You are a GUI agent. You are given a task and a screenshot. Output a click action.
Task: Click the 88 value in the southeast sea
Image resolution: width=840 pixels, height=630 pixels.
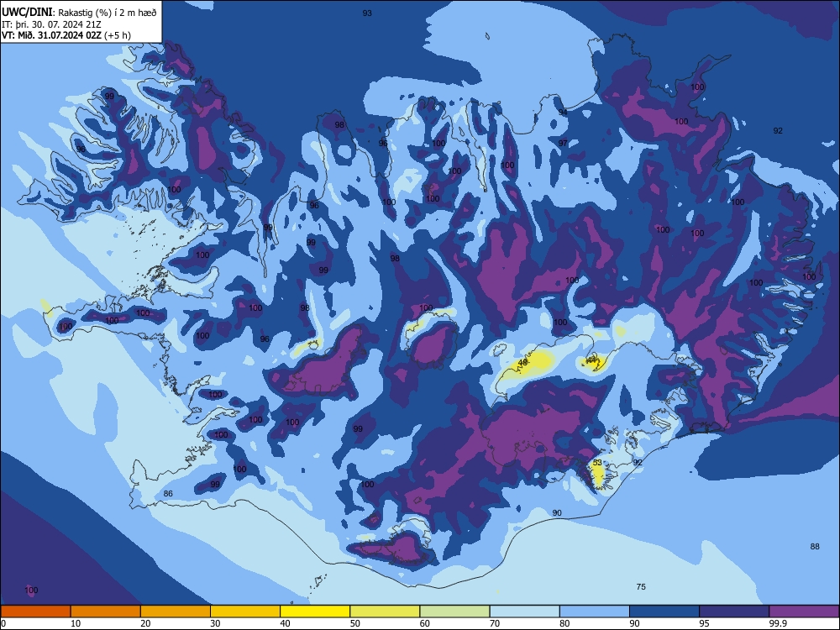pyautogui.click(x=815, y=547)
